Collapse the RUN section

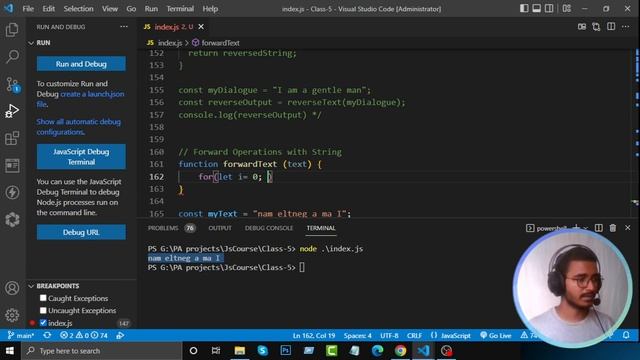31,43
